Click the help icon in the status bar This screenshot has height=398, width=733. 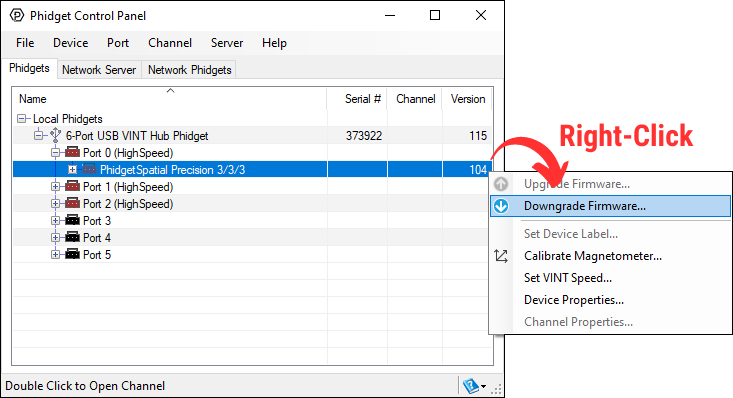471,386
